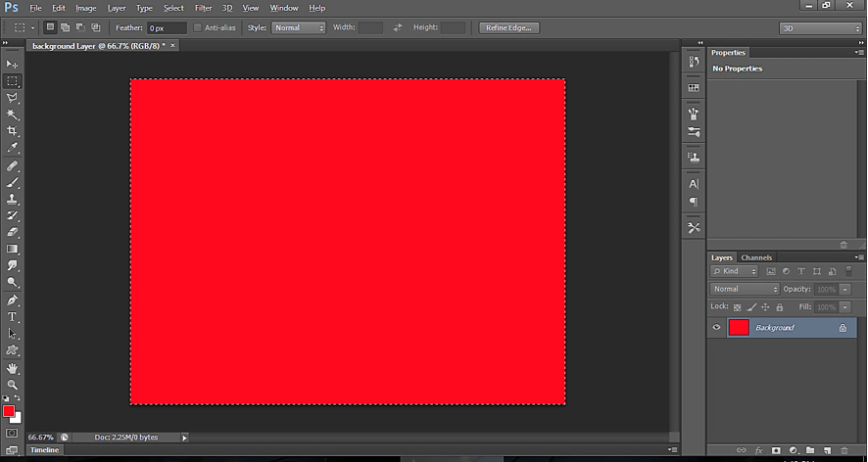Click the Refine Edge button
The height and width of the screenshot is (462, 868).
tap(508, 27)
